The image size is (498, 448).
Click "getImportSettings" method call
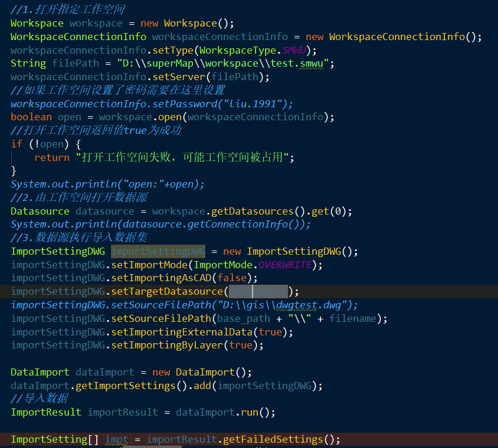(126, 386)
